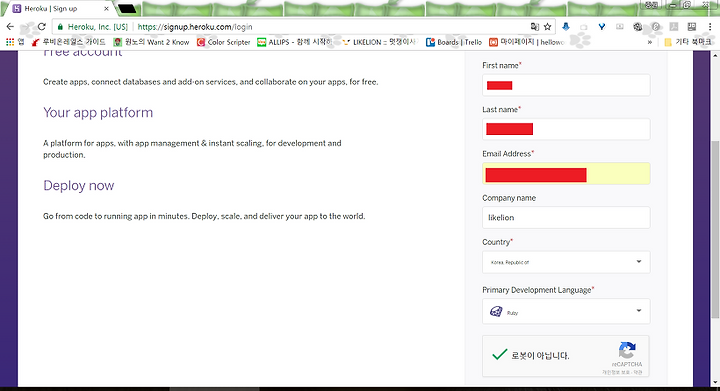
Task: Open the Boards | Trello bookmark
Action: click(x=454, y=42)
